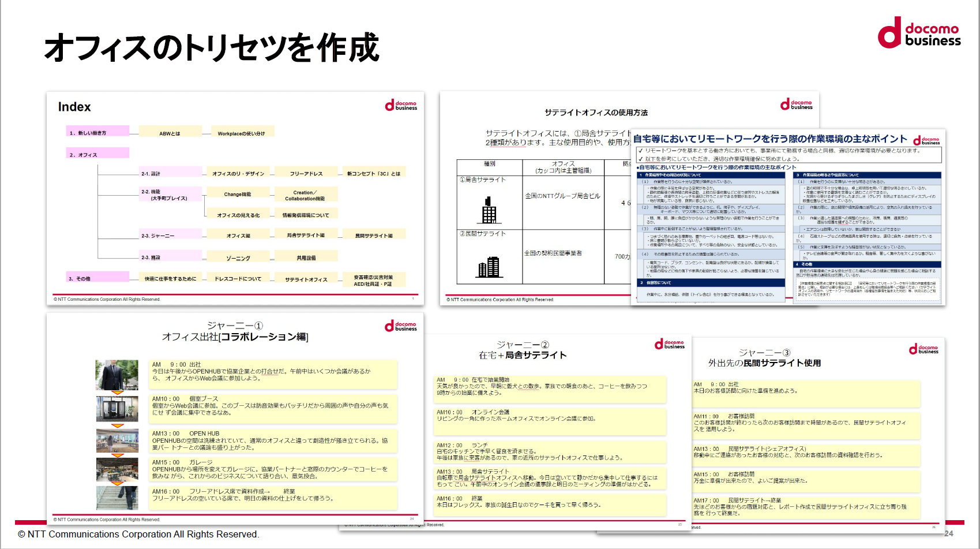
Task: Click the 'フリーアドレス' index box
Action: point(306,173)
